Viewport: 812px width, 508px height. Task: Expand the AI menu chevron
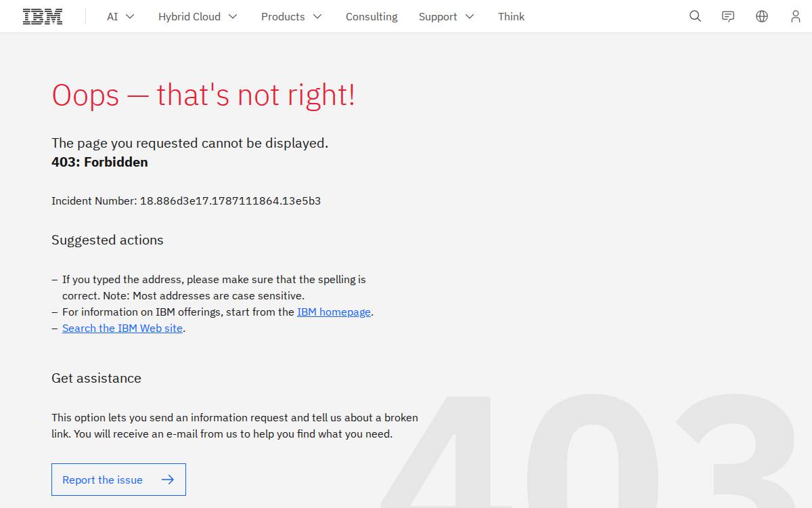click(130, 16)
